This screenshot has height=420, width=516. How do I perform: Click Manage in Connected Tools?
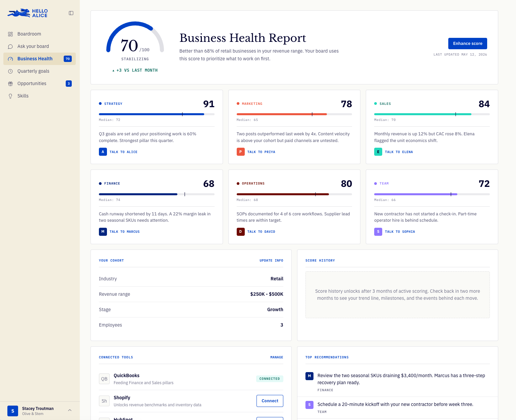coord(277,357)
